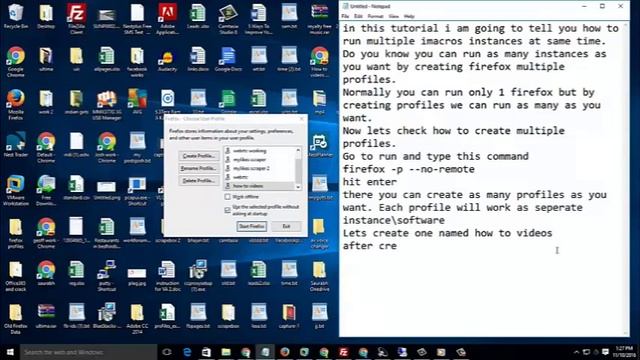Select the BlueStacks installer desktop icon

tap(107, 316)
